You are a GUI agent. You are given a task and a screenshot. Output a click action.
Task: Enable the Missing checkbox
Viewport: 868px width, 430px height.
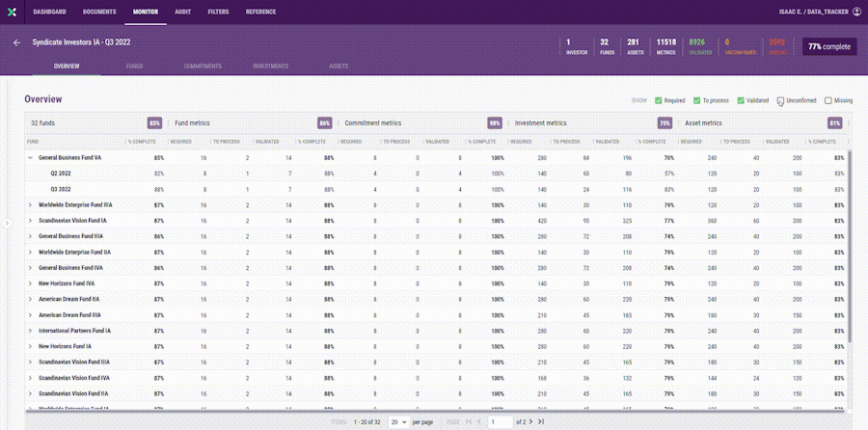828,100
